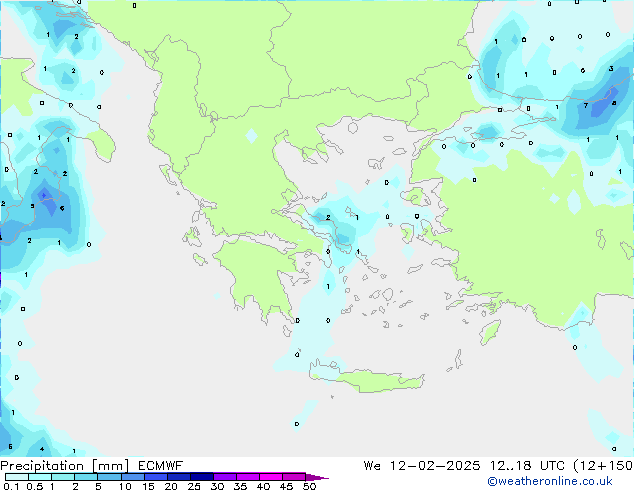Select the 15–20 mm legend color swatch
This screenshot has height=490, width=634.
pos(156,477)
